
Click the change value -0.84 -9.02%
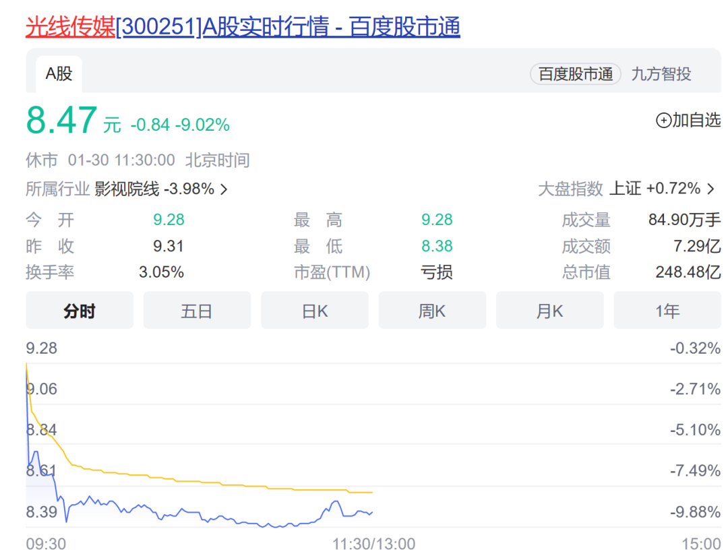tap(180, 125)
